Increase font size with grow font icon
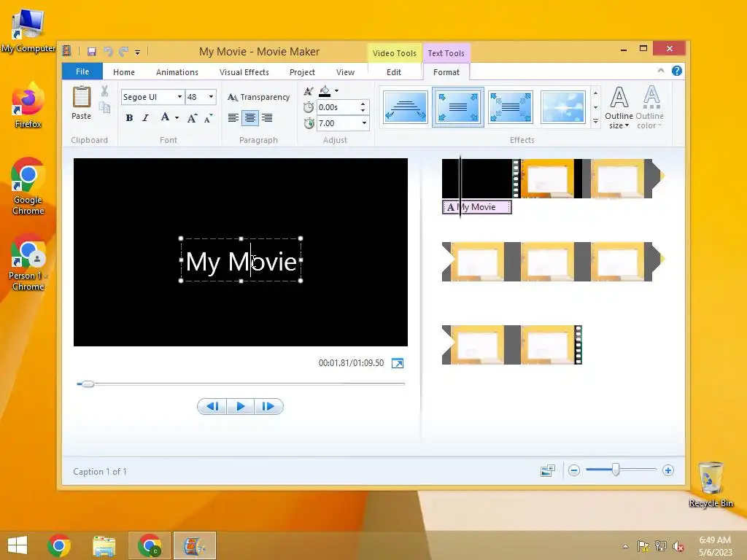This screenshot has width=747, height=560. (x=192, y=117)
